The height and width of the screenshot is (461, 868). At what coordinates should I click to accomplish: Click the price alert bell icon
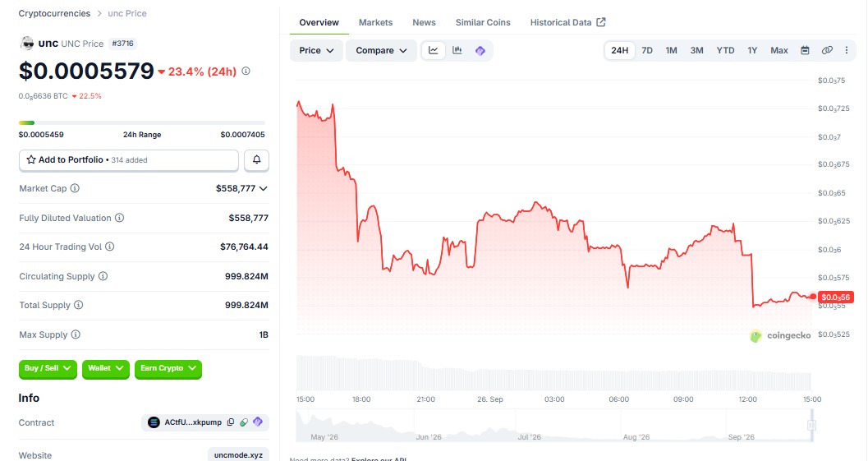[x=257, y=159]
